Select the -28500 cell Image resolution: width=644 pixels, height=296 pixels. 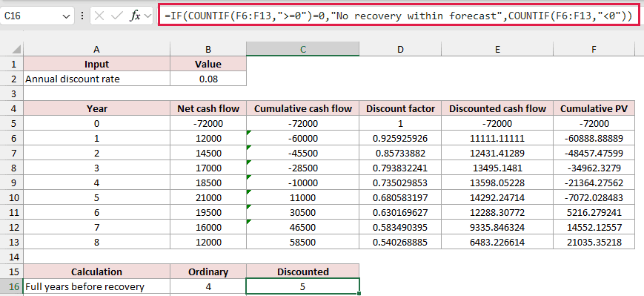(302, 168)
